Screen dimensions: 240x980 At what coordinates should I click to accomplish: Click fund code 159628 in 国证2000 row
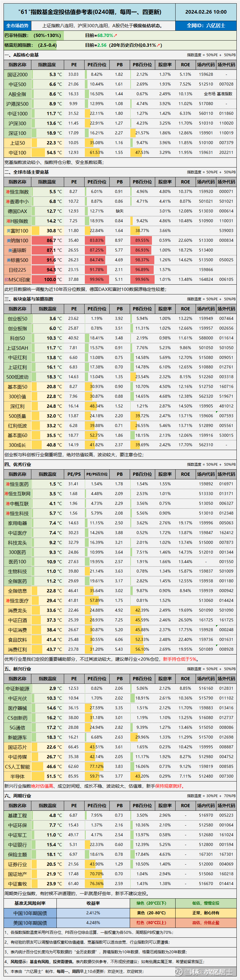point(206,75)
